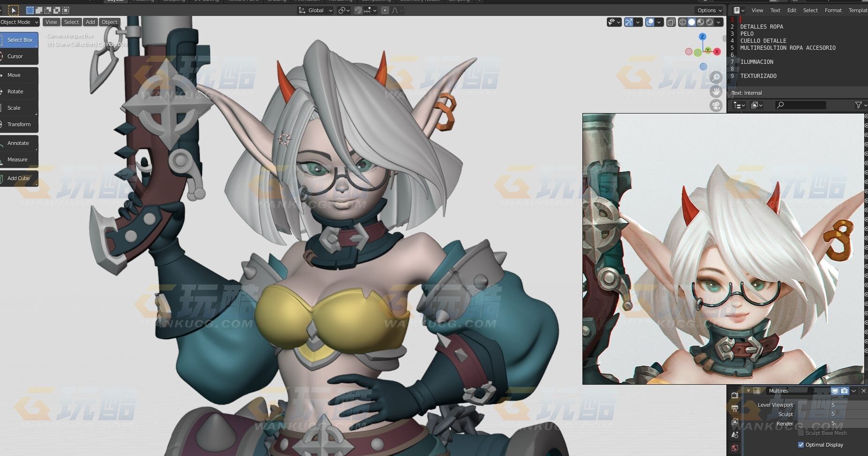Activate the Select Box tool
Screen dimensions: 868x456
pyautogui.click(x=19, y=40)
